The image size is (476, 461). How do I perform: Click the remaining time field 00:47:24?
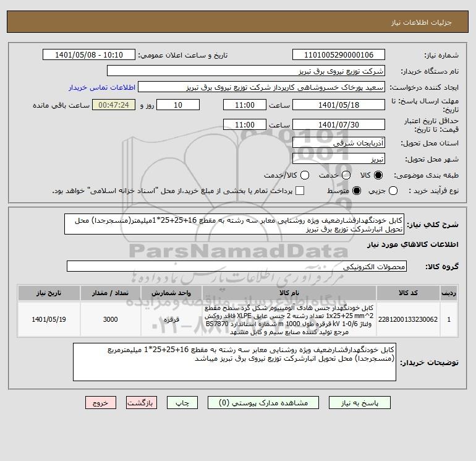[114, 105]
